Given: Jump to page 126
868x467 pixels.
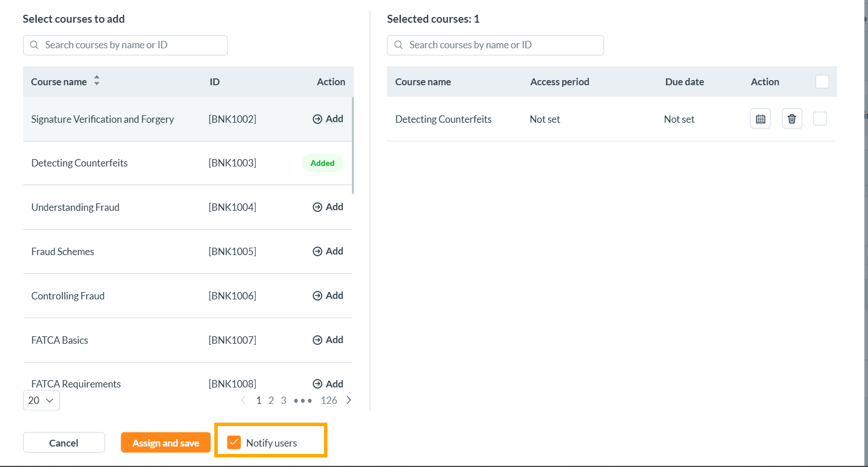Looking at the screenshot, I should click(329, 401).
